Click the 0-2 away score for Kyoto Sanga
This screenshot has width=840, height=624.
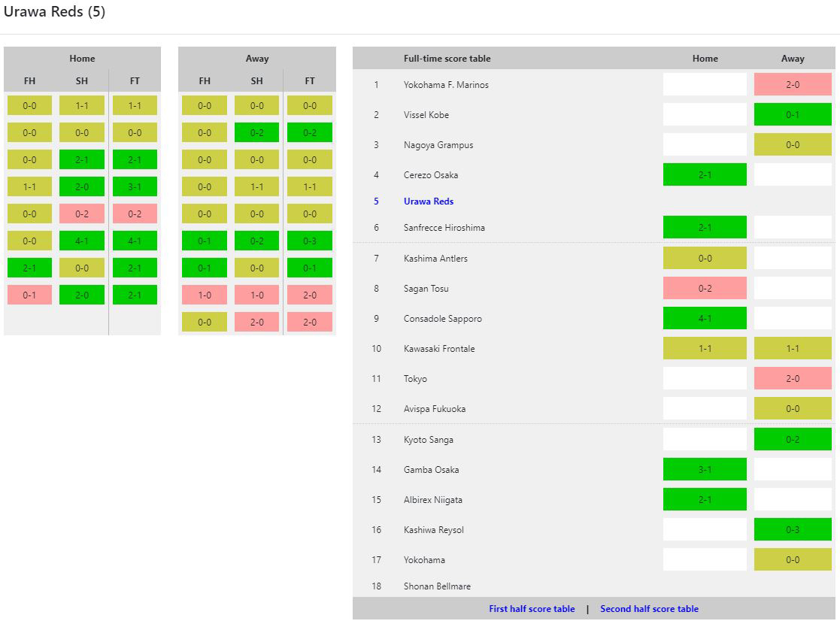click(x=793, y=439)
